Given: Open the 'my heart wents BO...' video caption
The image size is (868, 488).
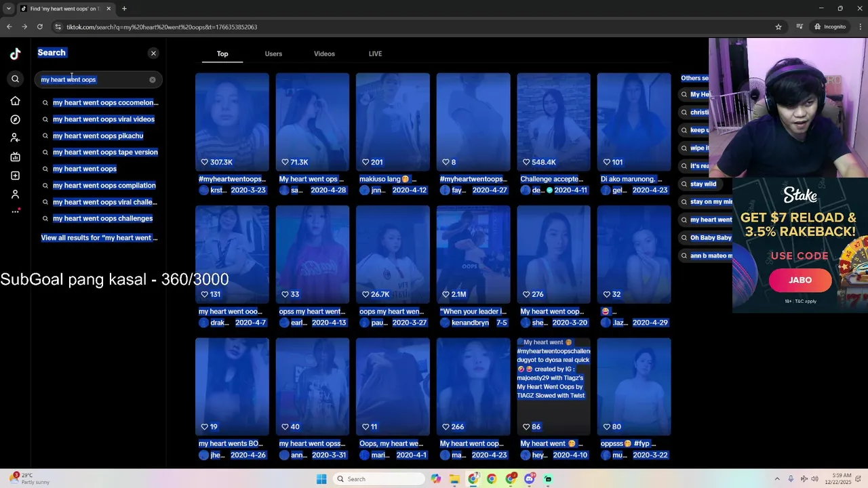Looking at the screenshot, I should click(x=231, y=444).
